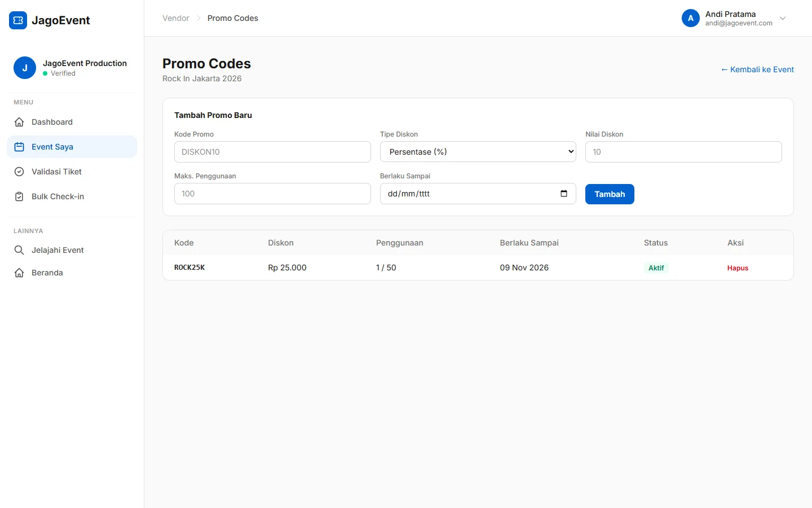Click the ROCK25K promo code cell
This screenshot has height=508, width=812.
189,268
